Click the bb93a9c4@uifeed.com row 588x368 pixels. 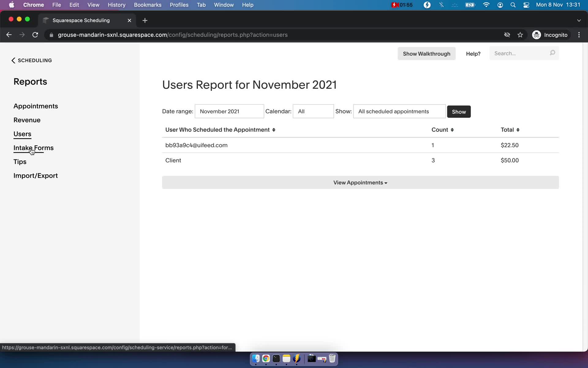[x=360, y=145]
